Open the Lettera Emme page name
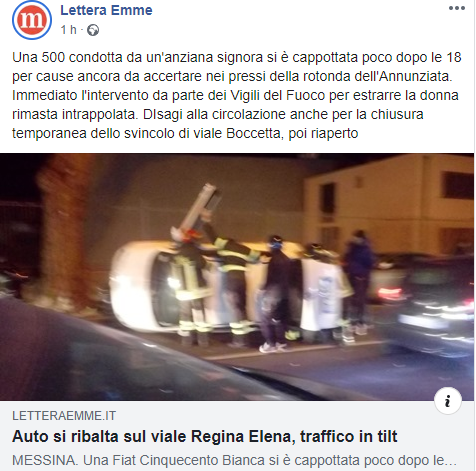 (106, 10)
